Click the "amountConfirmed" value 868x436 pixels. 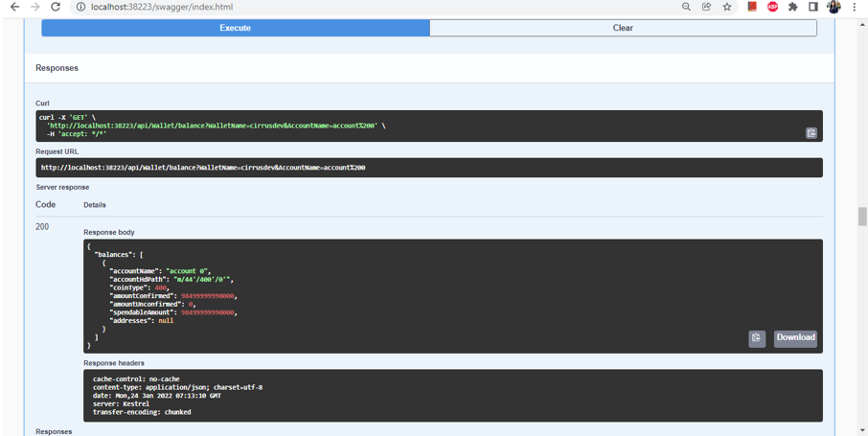[x=209, y=296]
